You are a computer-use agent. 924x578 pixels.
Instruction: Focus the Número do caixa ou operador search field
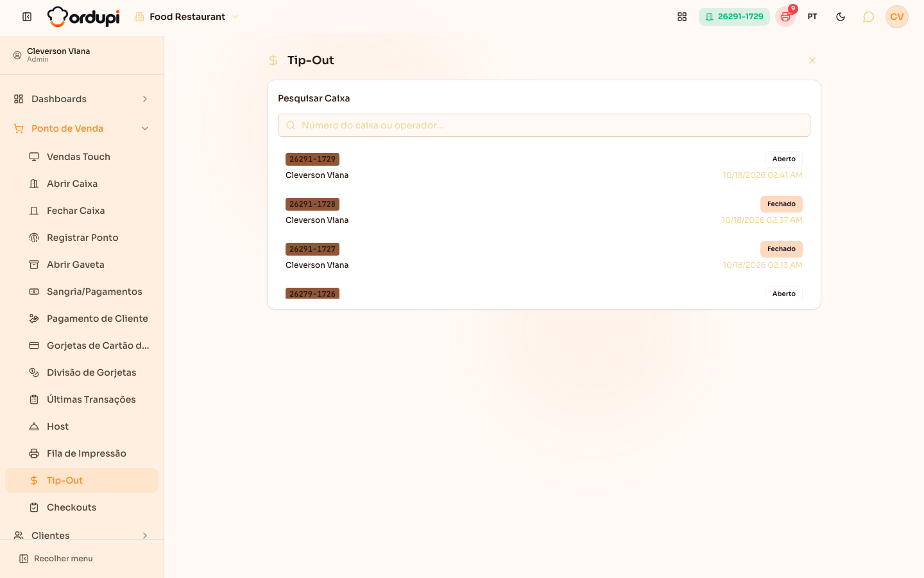[x=544, y=125]
